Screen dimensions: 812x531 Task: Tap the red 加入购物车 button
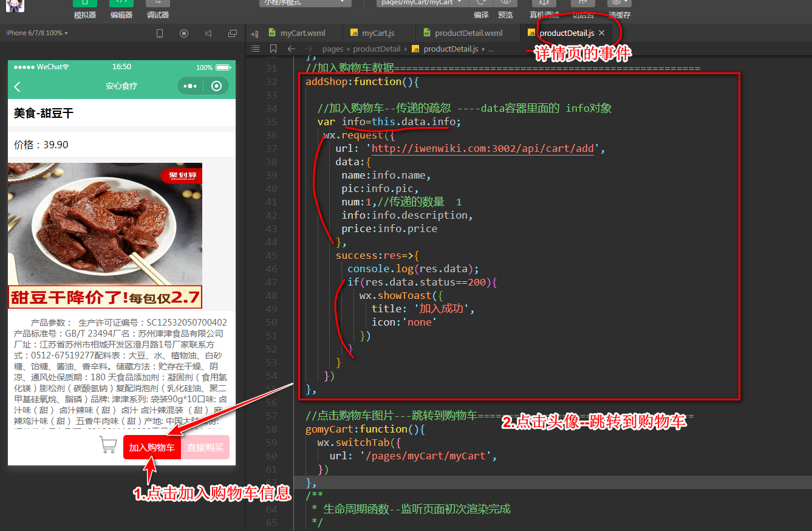(x=152, y=448)
